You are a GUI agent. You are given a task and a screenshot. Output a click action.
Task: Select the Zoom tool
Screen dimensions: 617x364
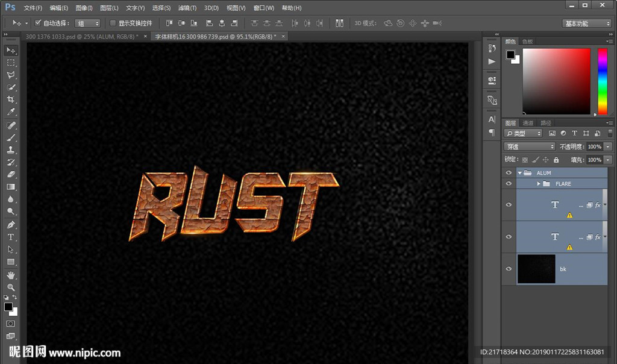11,287
